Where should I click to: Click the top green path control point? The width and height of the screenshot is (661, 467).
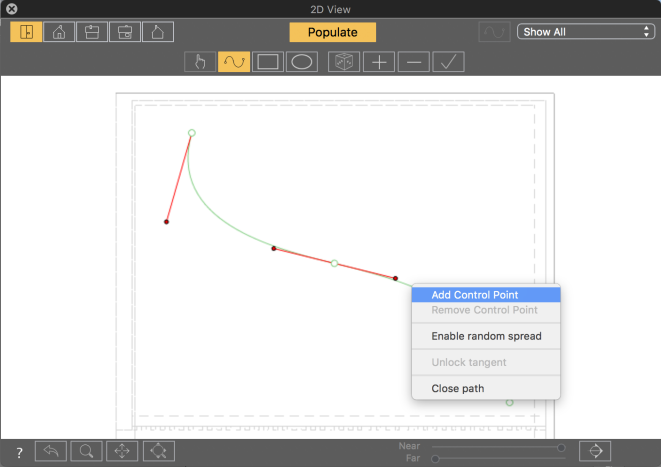pos(192,133)
